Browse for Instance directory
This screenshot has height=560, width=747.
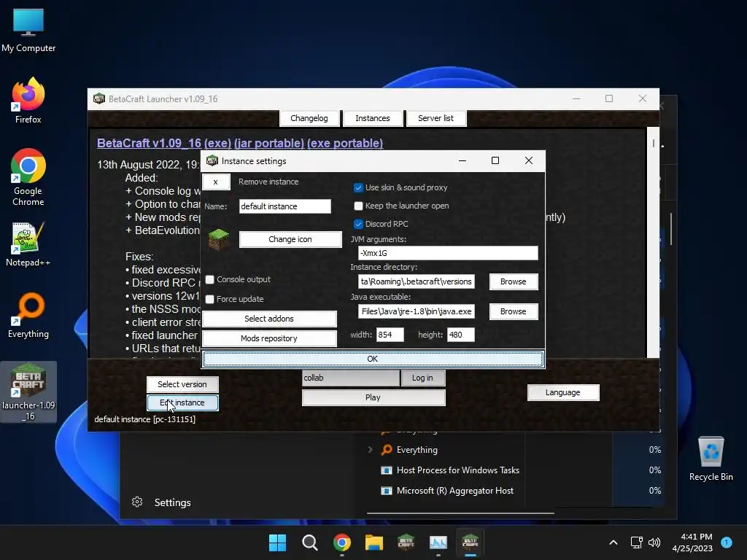pyautogui.click(x=514, y=281)
